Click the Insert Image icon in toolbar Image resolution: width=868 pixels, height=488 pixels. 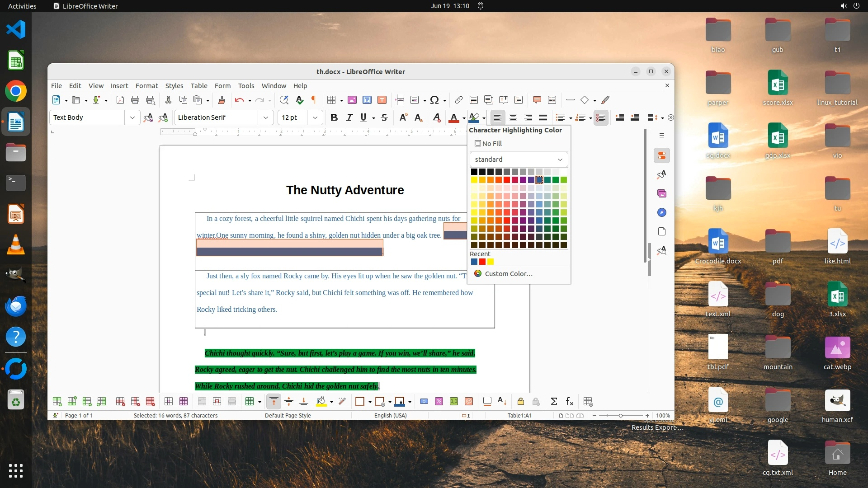point(352,100)
